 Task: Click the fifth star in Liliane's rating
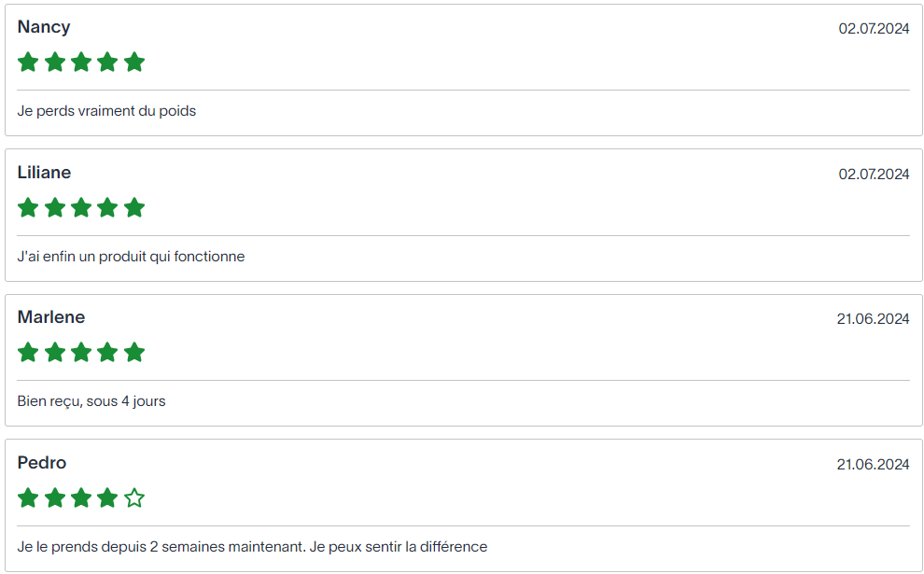coord(134,207)
